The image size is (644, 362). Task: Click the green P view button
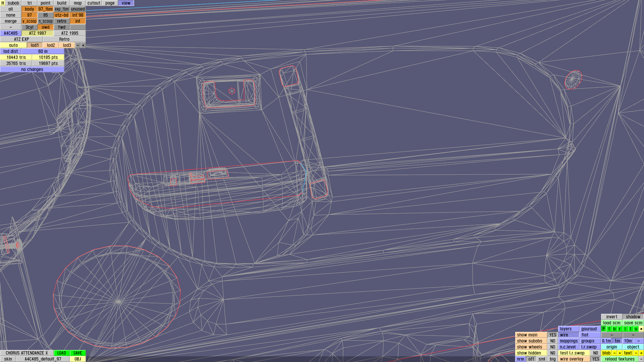(604, 329)
